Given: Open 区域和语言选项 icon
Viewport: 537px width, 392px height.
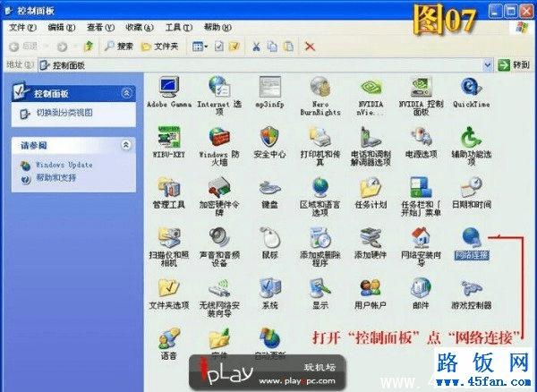Looking at the screenshot, I should pyautogui.click(x=320, y=187).
